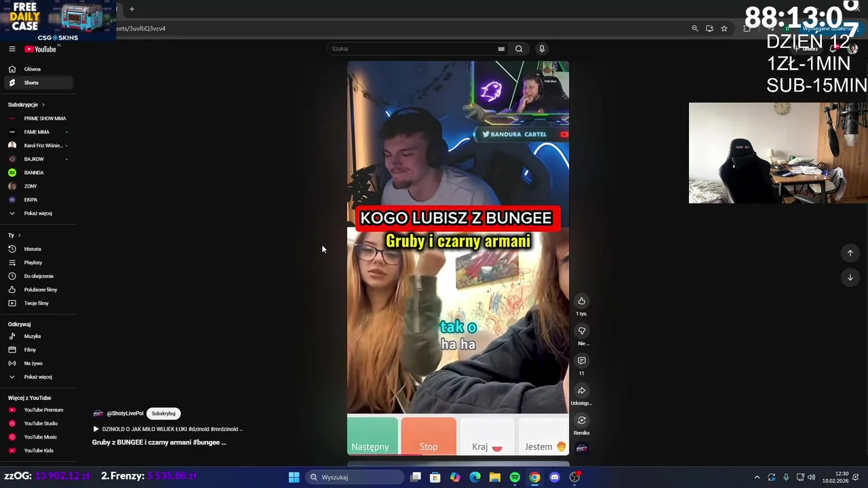Open Historia in the sidebar
The width and height of the screenshot is (868, 488).
tap(38, 249)
